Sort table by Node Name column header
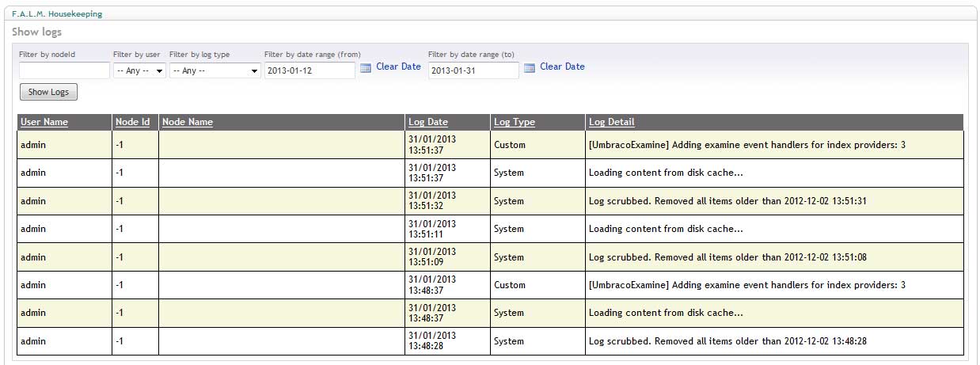Image resolution: width=980 pixels, height=365 pixels. [x=188, y=122]
